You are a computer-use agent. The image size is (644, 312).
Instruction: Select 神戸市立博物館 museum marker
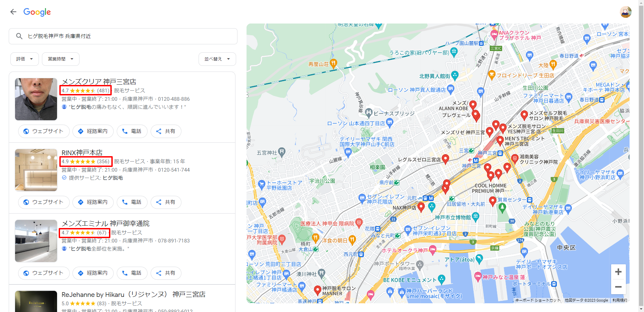point(475,217)
